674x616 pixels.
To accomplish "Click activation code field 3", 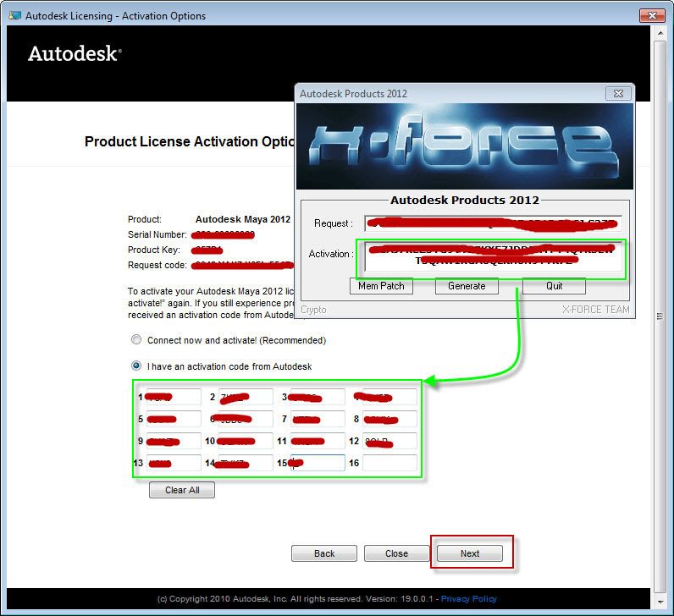I will click(x=318, y=397).
